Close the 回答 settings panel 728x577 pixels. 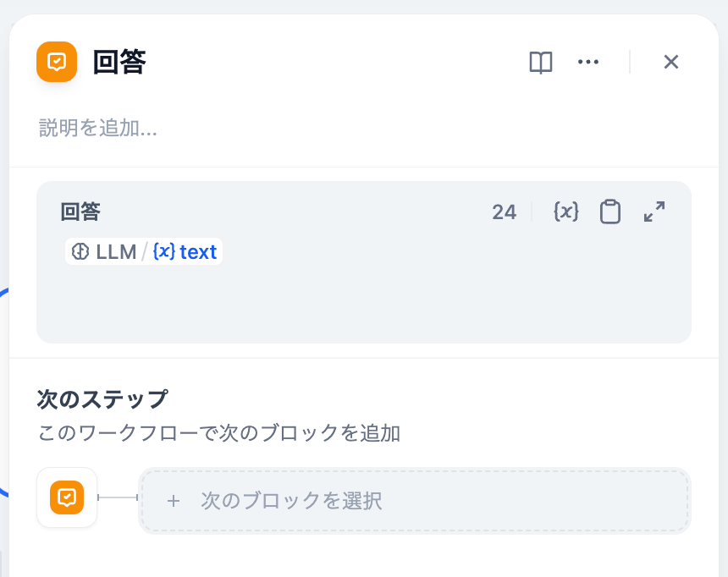pos(671,62)
